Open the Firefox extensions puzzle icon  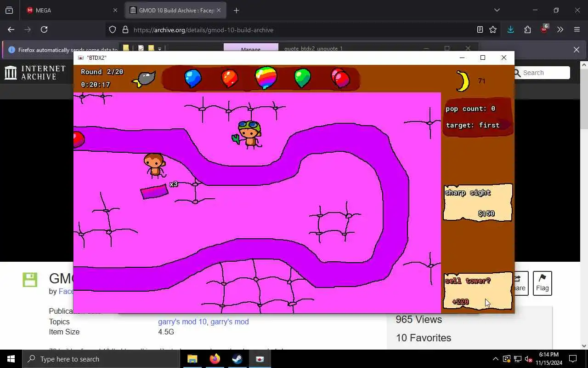527,29
